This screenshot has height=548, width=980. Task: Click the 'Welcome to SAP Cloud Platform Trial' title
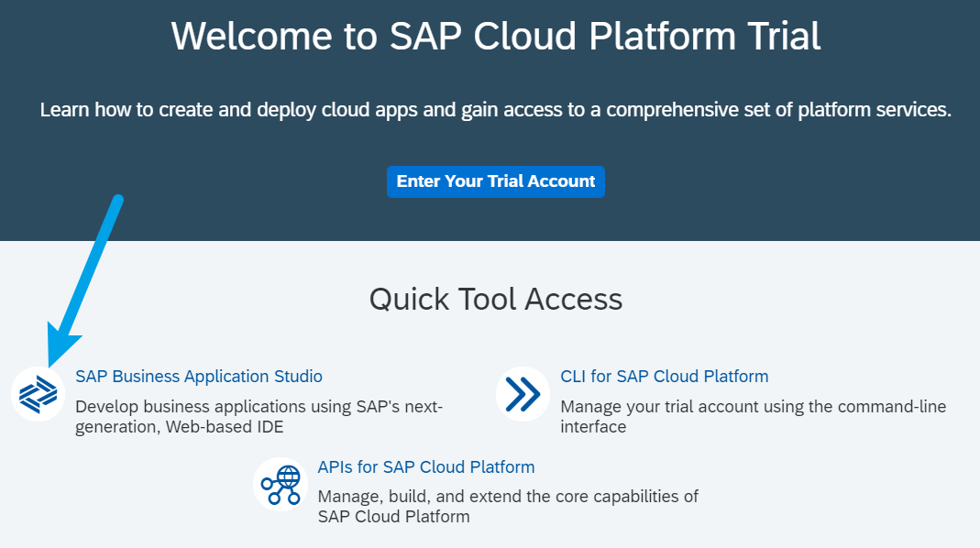point(496,36)
